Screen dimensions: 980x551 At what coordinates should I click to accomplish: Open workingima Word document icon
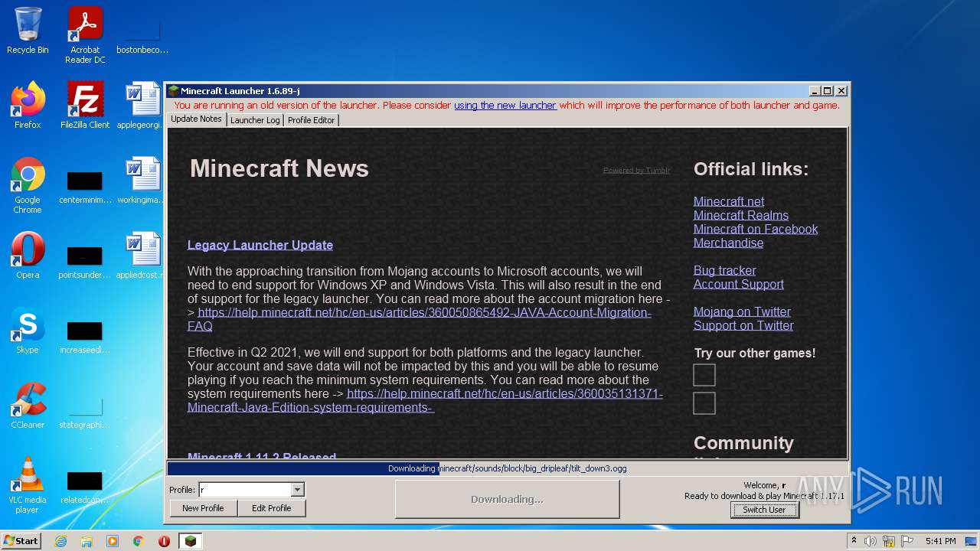pos(142,181)
